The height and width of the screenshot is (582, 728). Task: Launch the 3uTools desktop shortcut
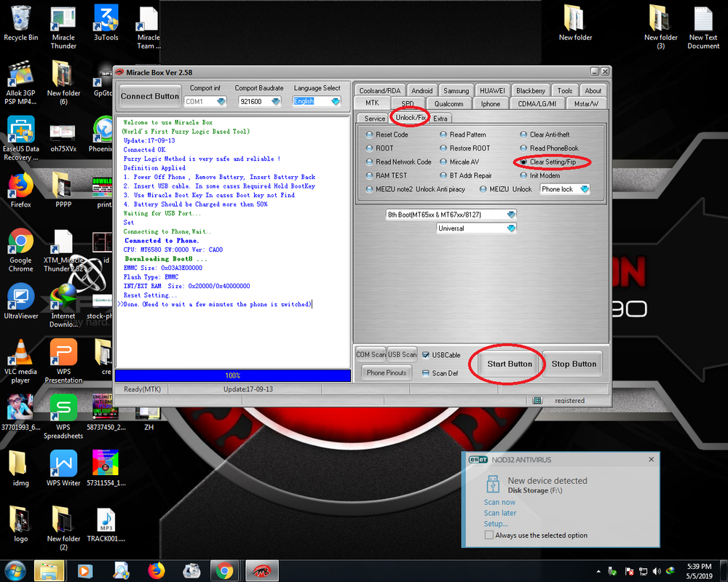(106, 23)
